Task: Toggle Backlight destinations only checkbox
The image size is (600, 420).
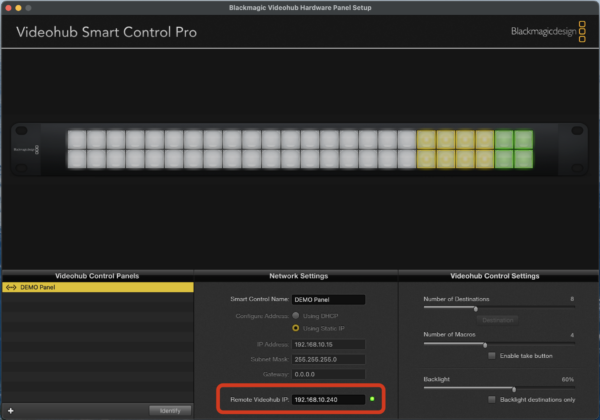Action: click(492, 399)
